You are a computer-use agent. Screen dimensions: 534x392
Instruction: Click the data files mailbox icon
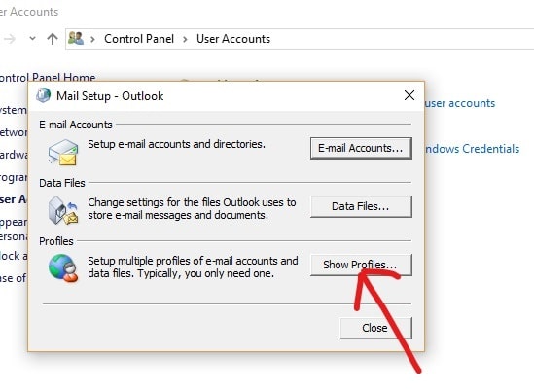[63, 210]
